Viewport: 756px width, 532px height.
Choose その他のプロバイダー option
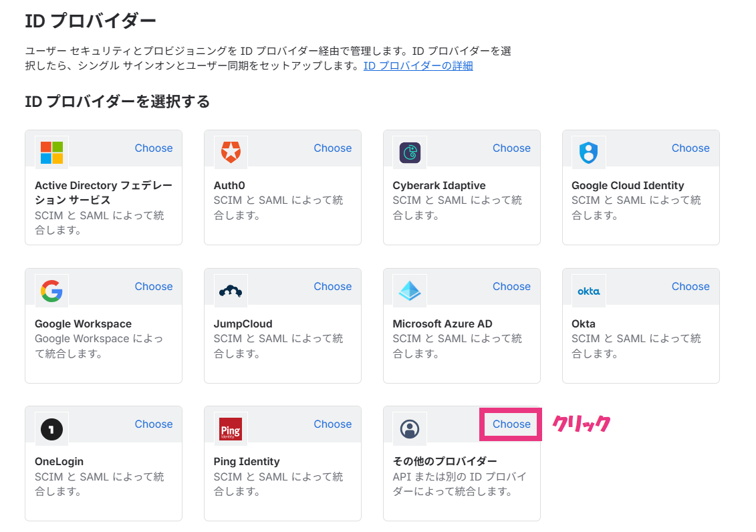(511, 424)
